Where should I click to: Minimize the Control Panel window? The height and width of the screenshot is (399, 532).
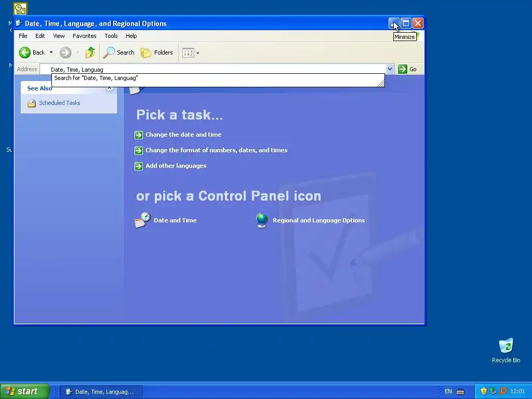click(x=394, y=23)
